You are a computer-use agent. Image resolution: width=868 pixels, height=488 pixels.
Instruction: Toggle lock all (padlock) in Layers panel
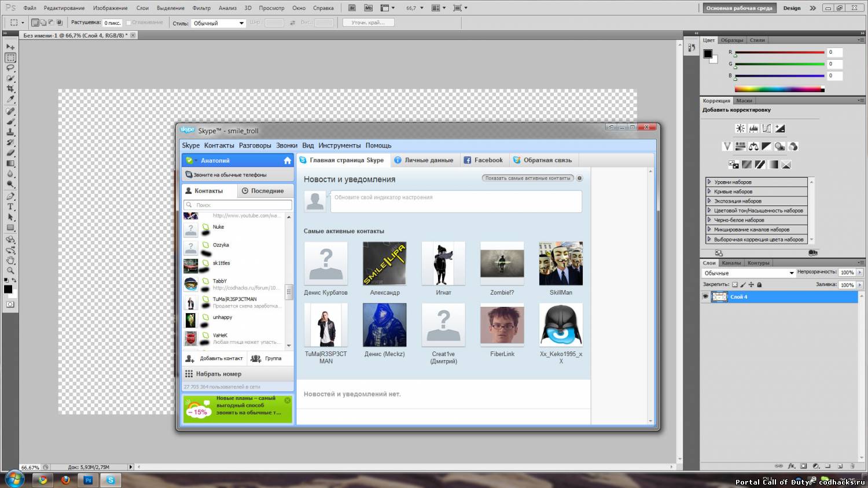tap(759, 285)
